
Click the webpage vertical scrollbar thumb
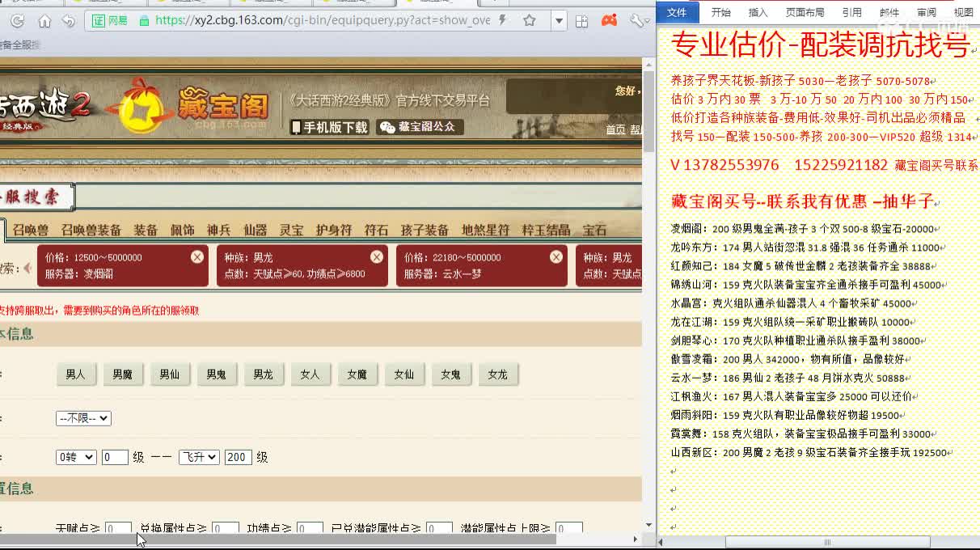tap(648, 111)
